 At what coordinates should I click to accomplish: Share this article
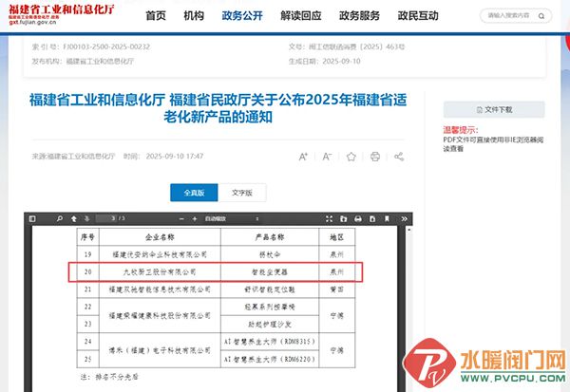[399, 157]
